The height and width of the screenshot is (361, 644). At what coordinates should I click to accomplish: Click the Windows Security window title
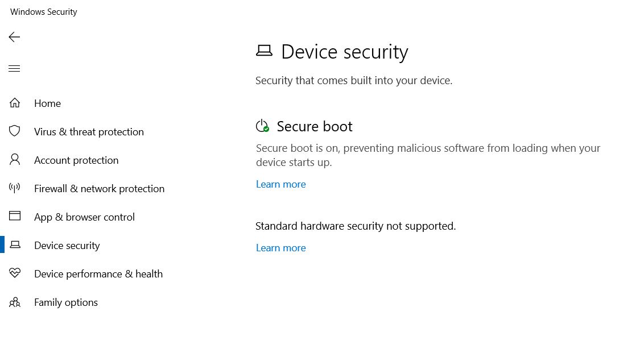pyautogui.click(x=44, y=12)
